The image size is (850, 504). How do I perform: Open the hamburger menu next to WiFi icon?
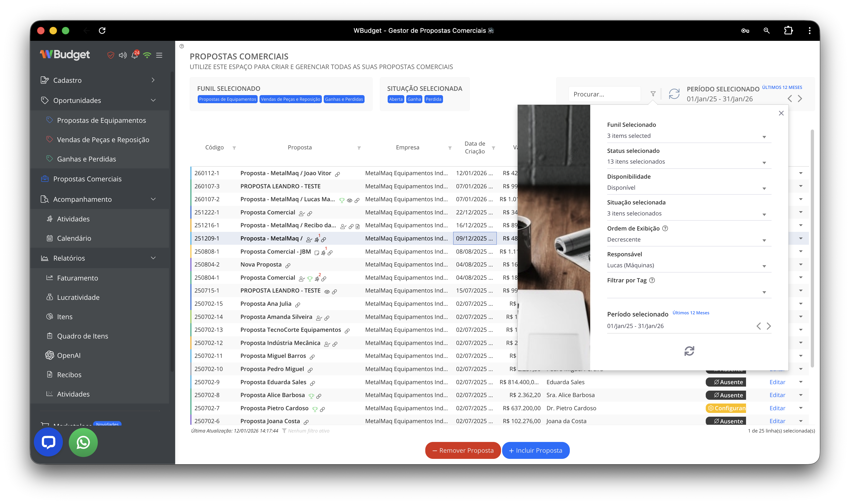pos(159,55)
